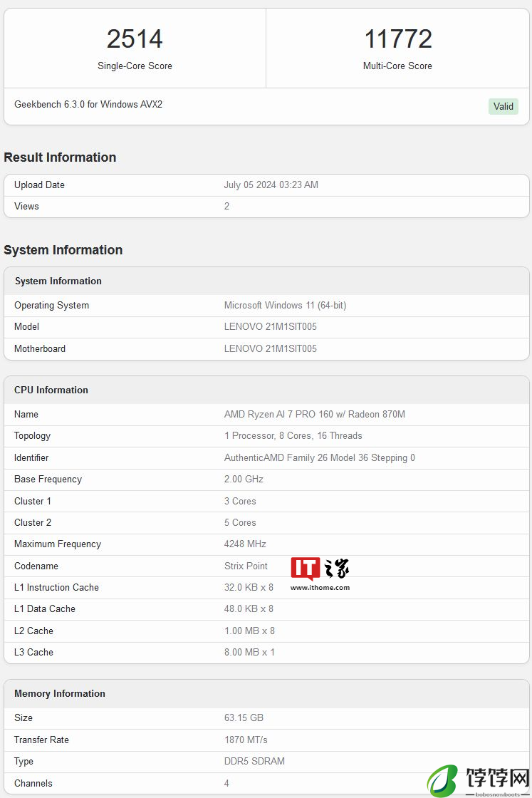Click the Motherboard value LENOVO 21M1SIT005

(x=271, y=348)
